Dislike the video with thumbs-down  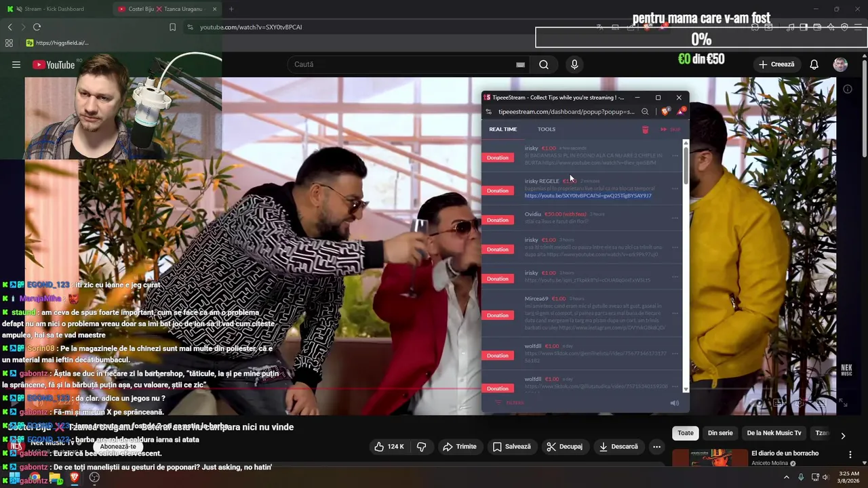pyautogui.click(x=421, y=447)
